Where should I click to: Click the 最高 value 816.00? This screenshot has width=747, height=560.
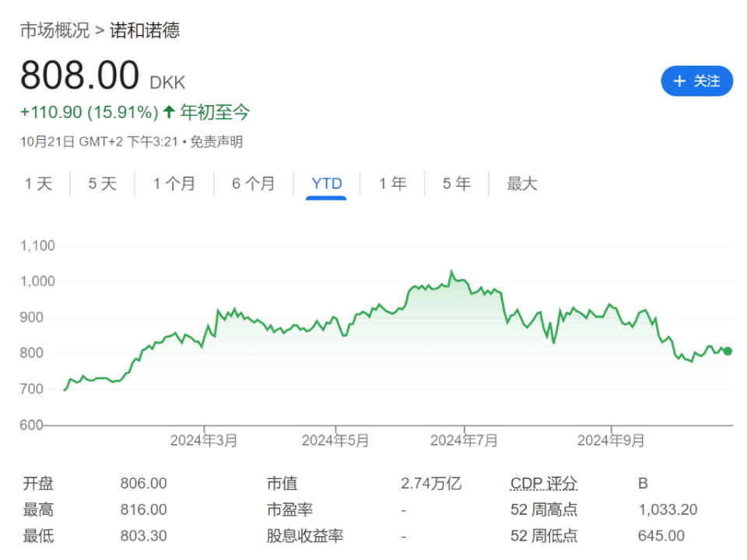point(143,510)
